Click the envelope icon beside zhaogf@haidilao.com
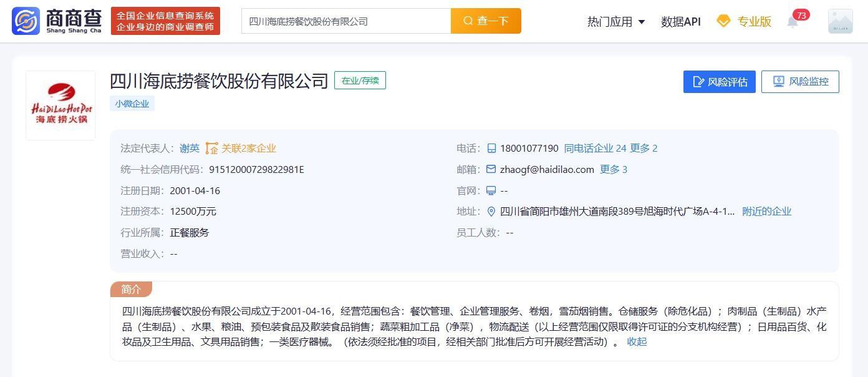This screenshot has width=868, height=377. 492,169
